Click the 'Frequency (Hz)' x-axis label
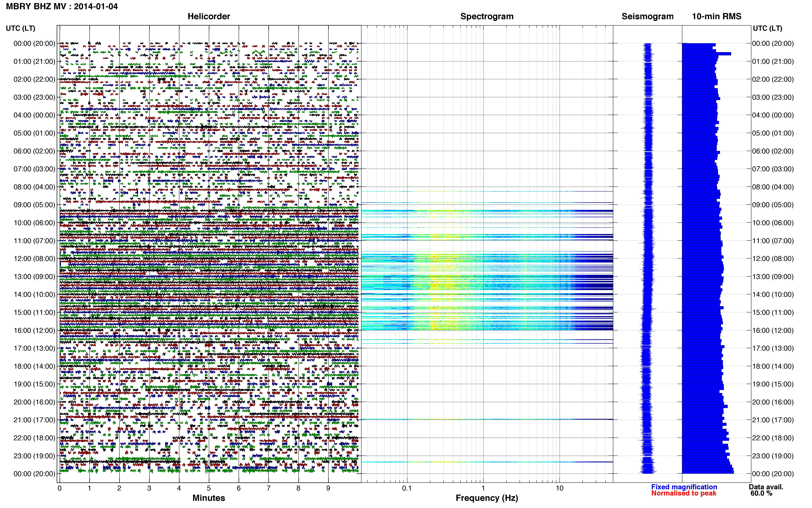Screen dimensions: 812x508 487,498
